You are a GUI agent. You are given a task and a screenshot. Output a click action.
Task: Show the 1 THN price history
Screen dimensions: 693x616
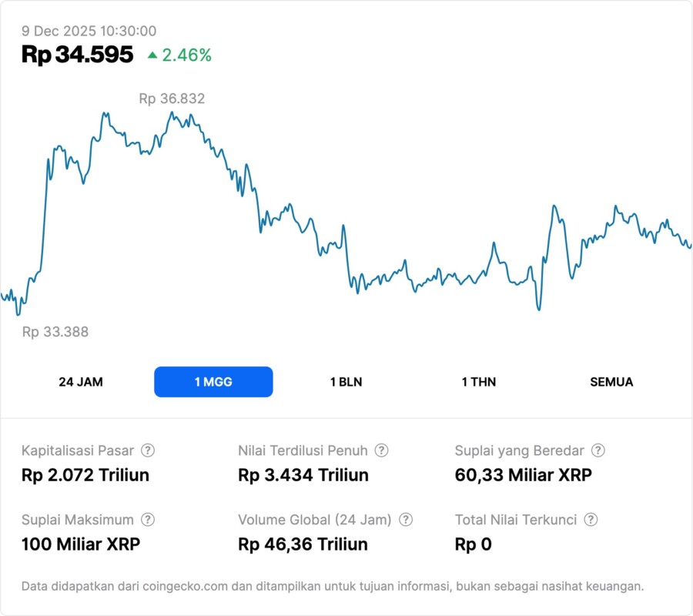[x=479, y=382]
